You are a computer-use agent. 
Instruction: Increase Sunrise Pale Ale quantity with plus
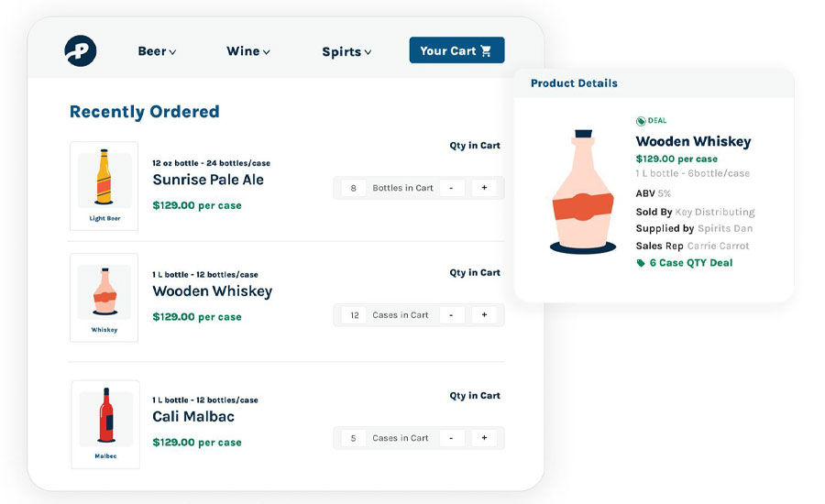[x=484, y=188]
